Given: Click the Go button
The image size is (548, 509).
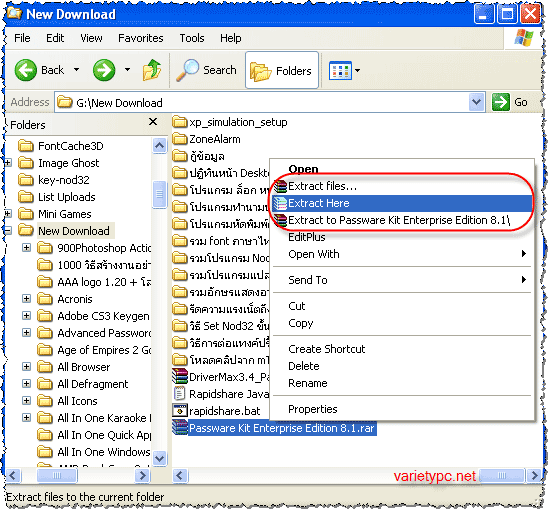Looking at the screenshot, I should 510,102.
